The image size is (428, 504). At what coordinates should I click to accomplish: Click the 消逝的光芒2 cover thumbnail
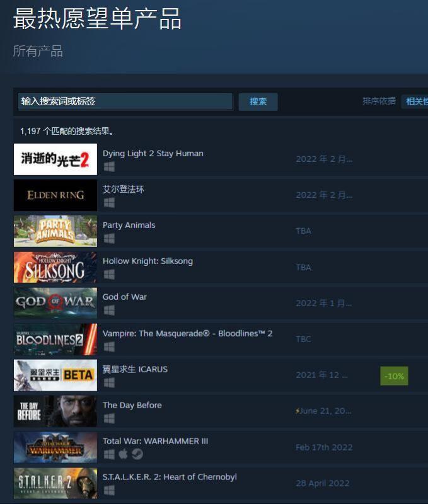(55, 159)
